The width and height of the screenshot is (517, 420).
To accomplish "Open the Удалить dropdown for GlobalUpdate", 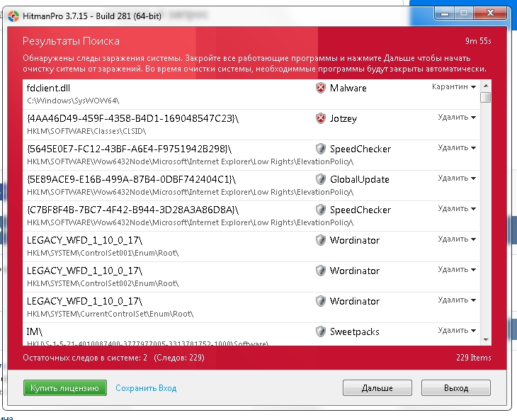I will (x=457, y=178).
